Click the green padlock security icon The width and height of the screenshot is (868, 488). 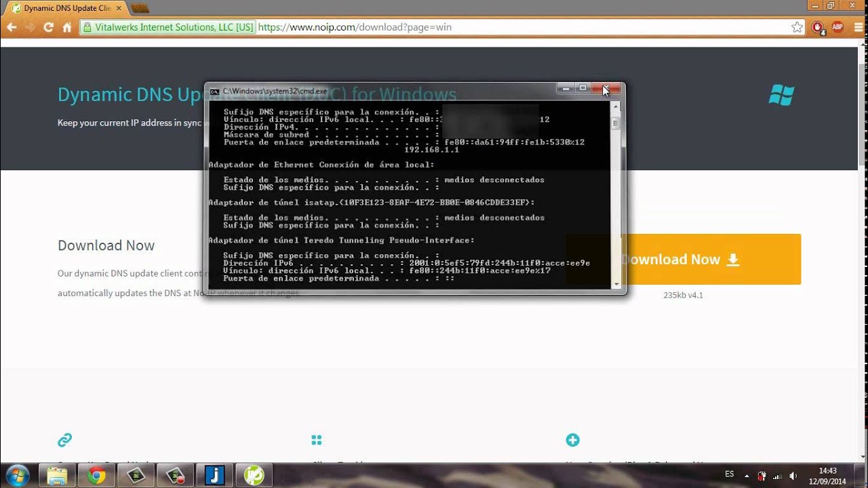87,27
